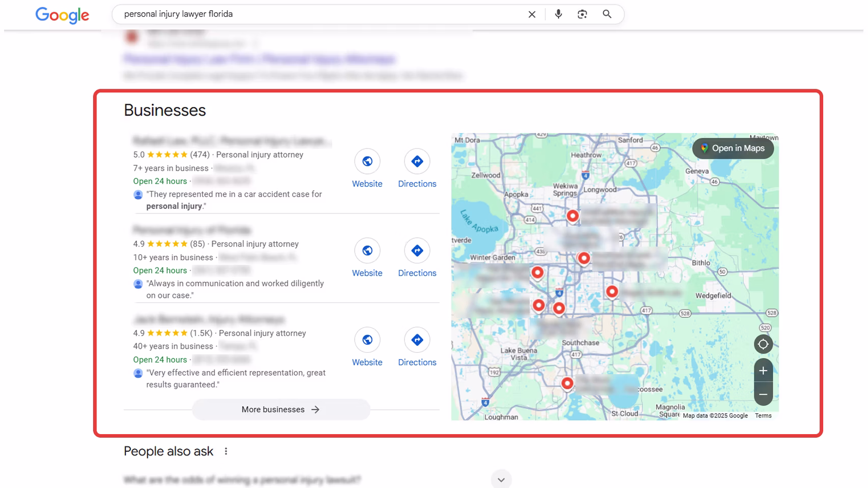The image size is (868, 488).
Task: Click "40+ years in business" text
Action: click(x=173, y=346)
